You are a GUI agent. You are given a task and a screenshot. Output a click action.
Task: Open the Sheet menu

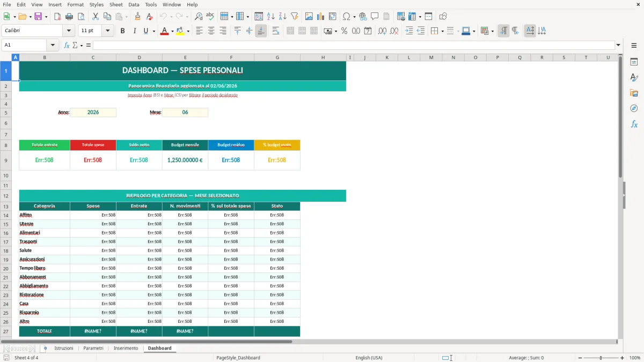tap(116, 4)
